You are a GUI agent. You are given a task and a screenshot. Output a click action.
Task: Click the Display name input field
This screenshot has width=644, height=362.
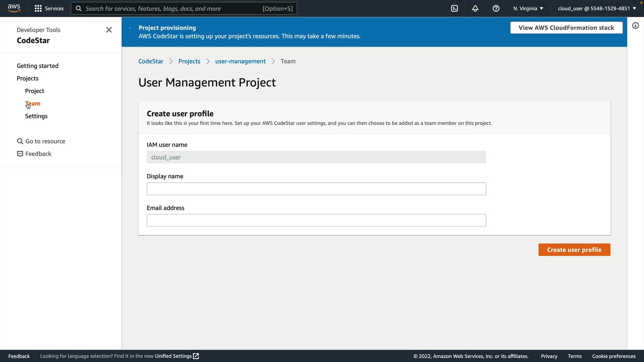pyautogui.click(x=316, y=189)
